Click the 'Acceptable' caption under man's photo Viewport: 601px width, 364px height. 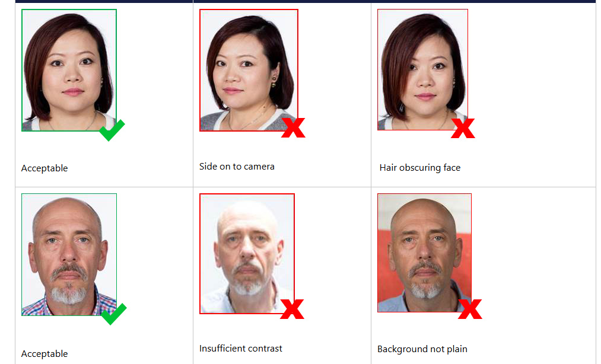click(44, 354)
